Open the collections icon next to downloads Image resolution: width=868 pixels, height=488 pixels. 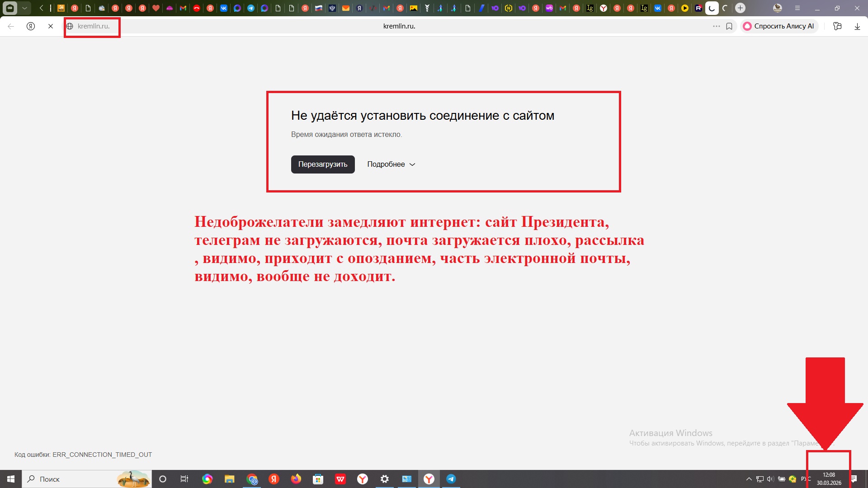click(837, 26)
